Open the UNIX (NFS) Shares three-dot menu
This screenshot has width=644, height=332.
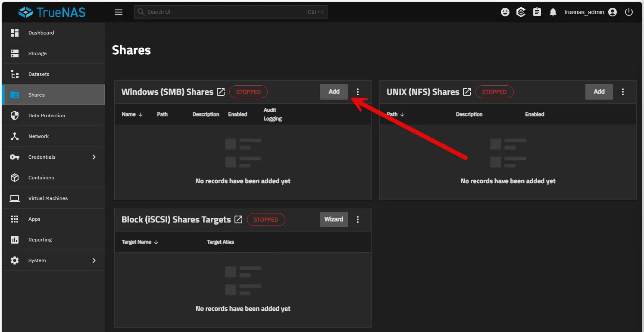click(623, 92)
